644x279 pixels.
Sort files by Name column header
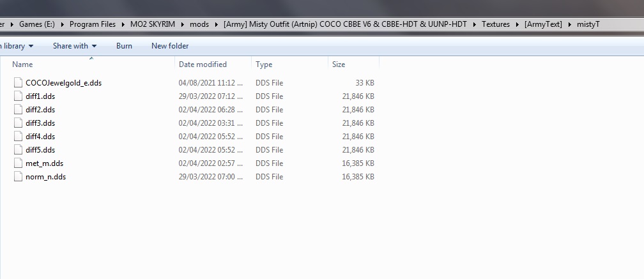point(22,64)
